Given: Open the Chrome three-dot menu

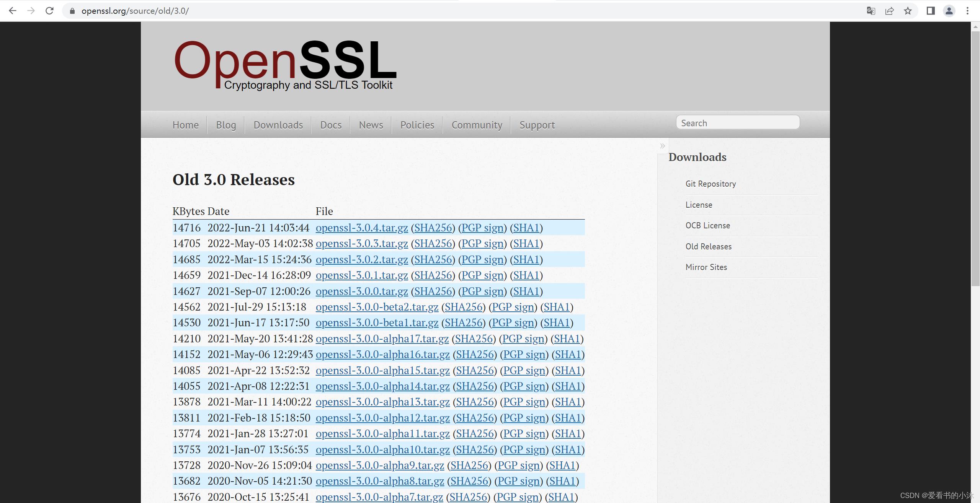Looking at the screenshot, I should tap(967, 11).
